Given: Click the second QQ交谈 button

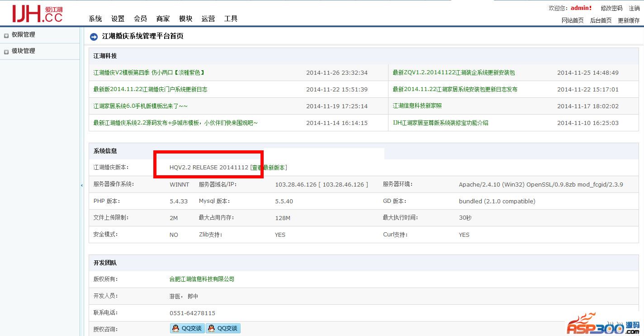Looking at the screenshot, I should (x=223, y=328).
